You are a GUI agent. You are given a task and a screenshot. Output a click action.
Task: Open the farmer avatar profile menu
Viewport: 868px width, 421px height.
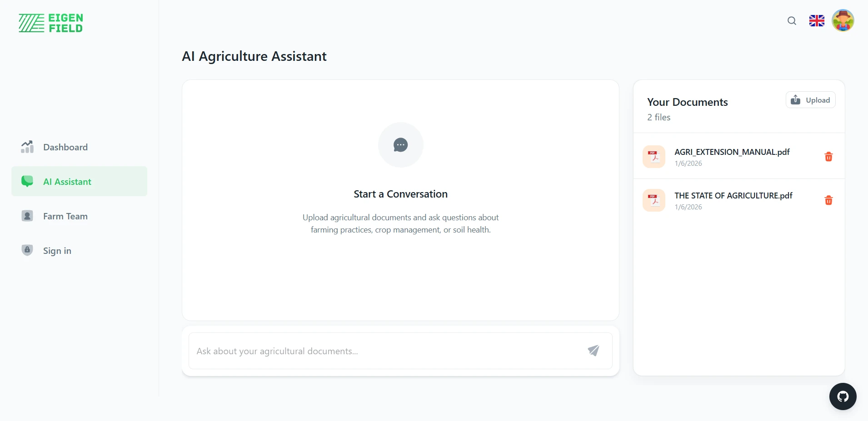[x=843, y=21]
